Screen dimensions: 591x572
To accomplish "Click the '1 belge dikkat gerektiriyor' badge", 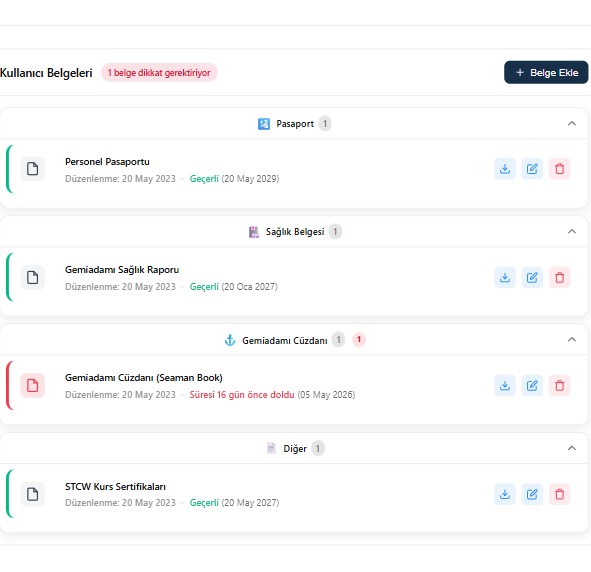I will tap(159, 72).
